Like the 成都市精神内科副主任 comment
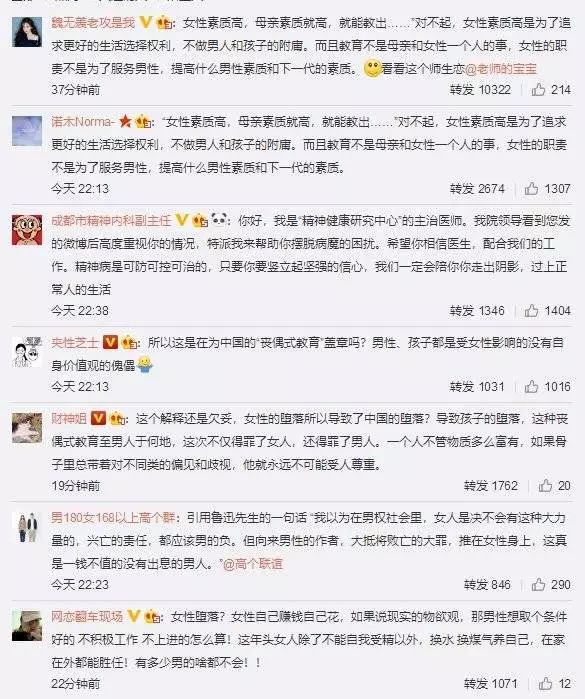Viewport: 585px width, 699px height. coord(531,311)
